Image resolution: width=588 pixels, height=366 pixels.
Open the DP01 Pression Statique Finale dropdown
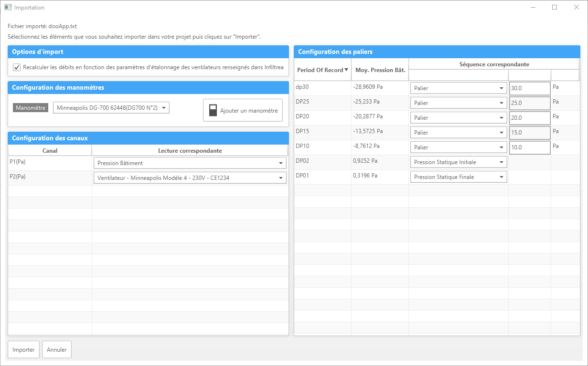[459, 177]
